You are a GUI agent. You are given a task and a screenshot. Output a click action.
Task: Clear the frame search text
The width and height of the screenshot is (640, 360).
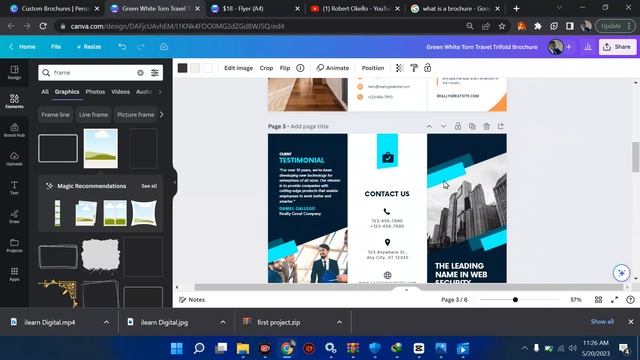pos(140,73)
